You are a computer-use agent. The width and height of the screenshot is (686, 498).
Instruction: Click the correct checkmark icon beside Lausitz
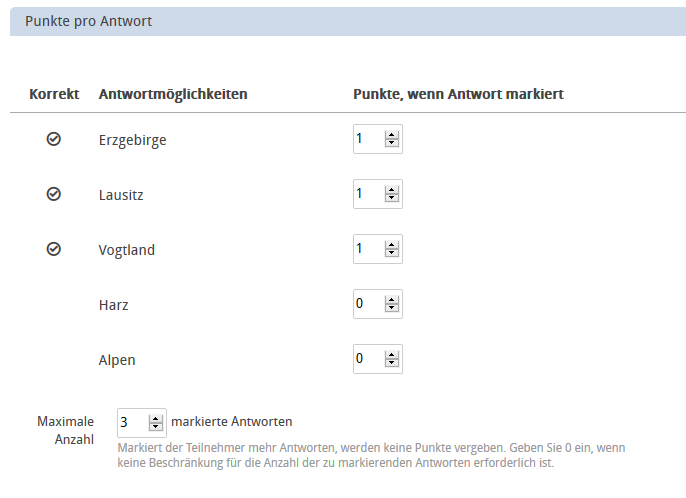tap(54, 194)
